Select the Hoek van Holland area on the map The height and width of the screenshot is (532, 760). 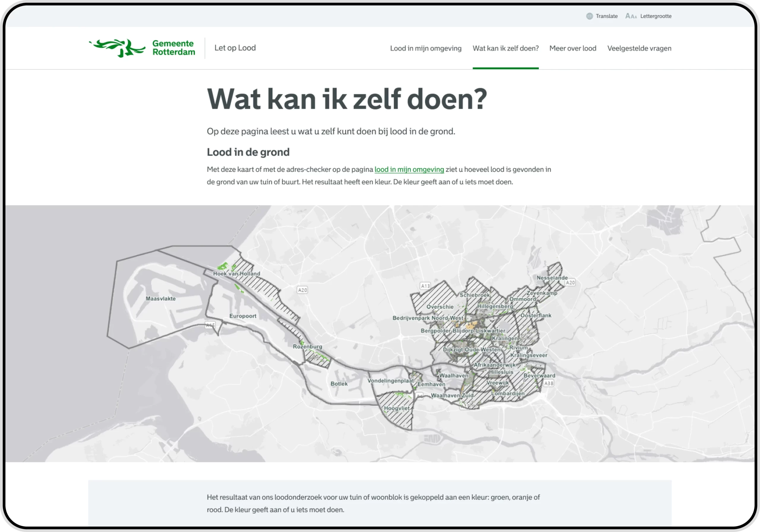[x=237, y=273]
